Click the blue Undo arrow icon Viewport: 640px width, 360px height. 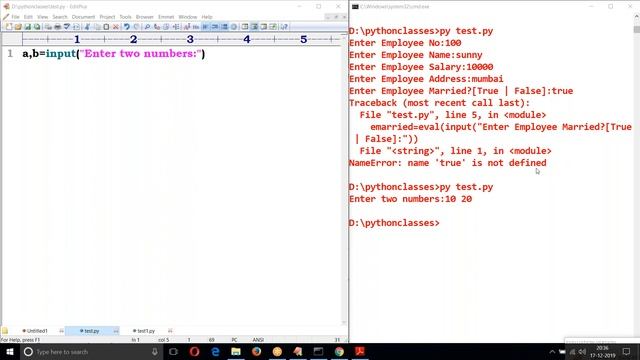click(127, 27)
